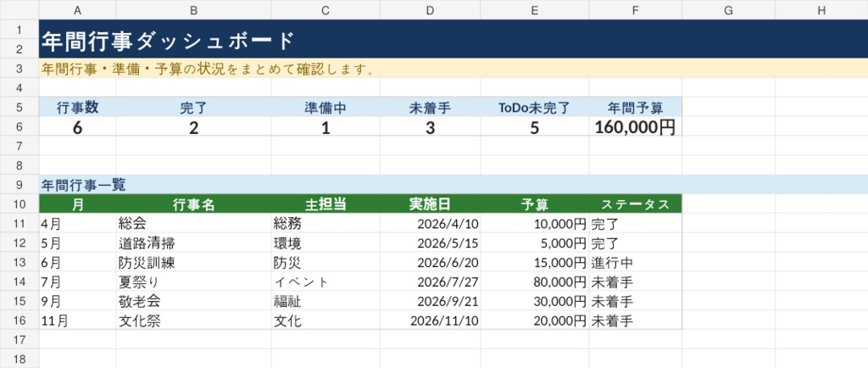Image resolution: width=868 pixels, height=368 pixels.
Task: Click the subtitle describing 年間行事・準備・予算
Action: [x=207, y=69]
